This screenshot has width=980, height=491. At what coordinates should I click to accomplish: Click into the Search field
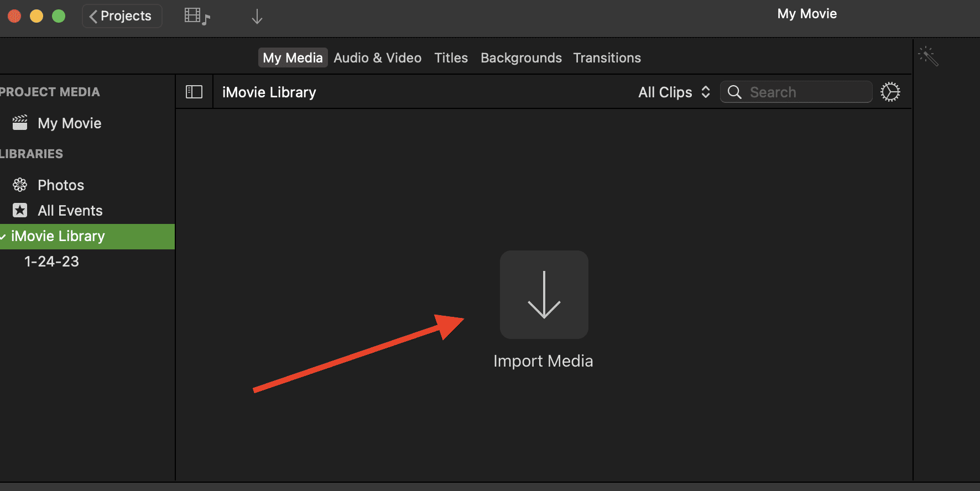806,92
